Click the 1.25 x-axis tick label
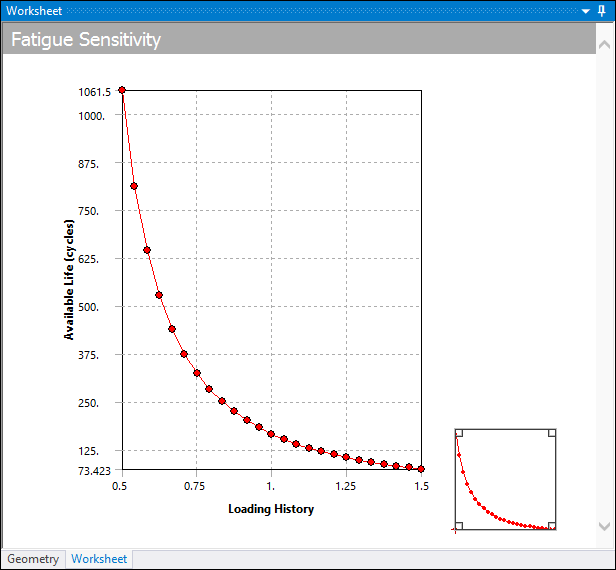Screen dimensions: 616x570 (x=345, y=486)
